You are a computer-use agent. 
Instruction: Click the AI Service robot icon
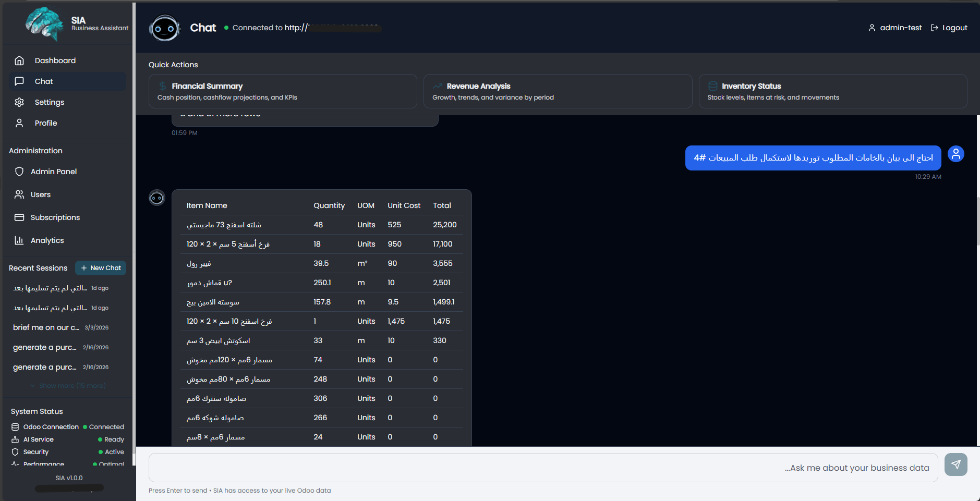15,439
